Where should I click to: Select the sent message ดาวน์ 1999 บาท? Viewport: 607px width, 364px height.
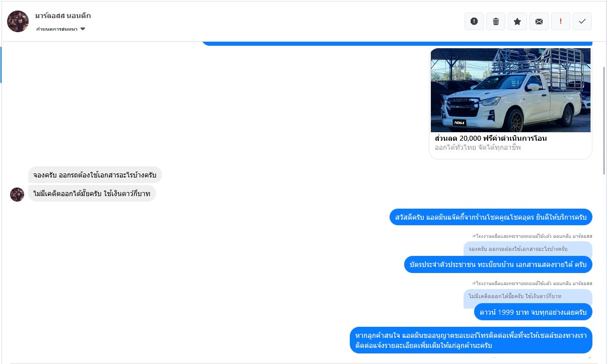pyautogui.click(x=533, y=312)
